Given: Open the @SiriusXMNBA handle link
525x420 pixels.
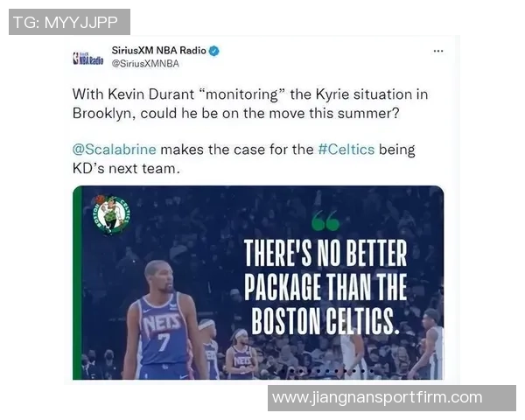Looking at the screenshot, I should [145, 64].
